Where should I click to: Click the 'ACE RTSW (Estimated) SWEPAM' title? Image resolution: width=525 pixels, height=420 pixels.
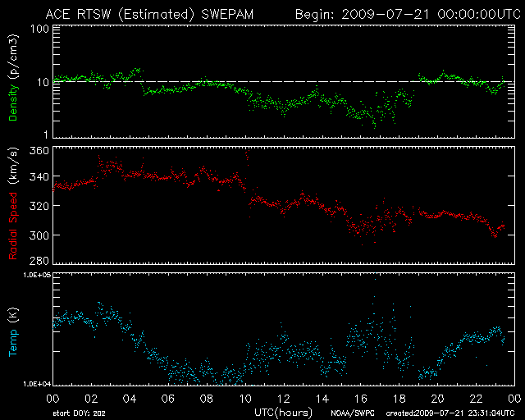149,15
